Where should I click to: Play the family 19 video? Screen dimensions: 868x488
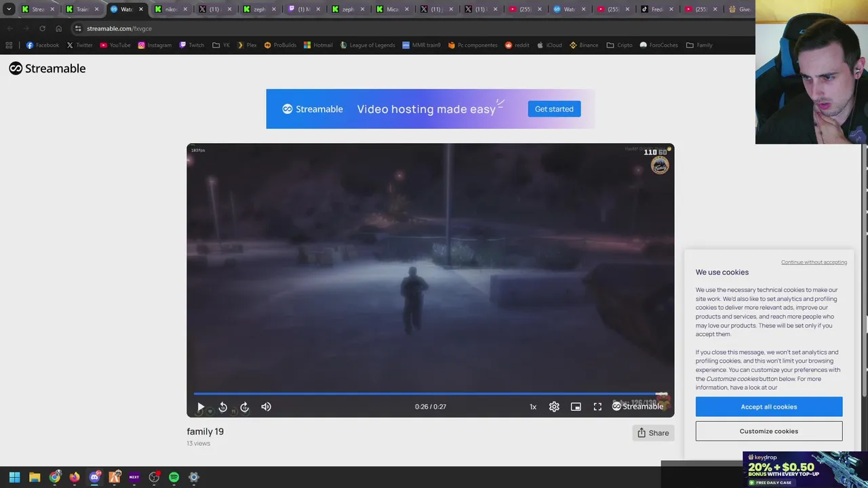(x=201, y=407)
